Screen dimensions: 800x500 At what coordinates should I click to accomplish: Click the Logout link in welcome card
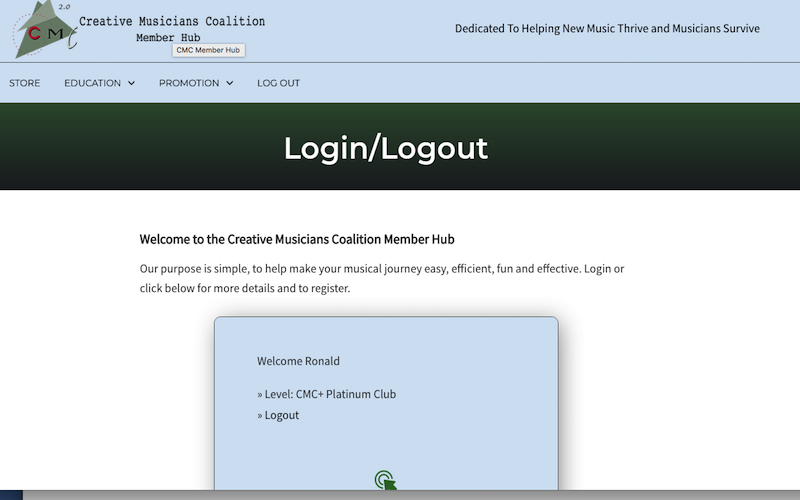click(282, 415)
